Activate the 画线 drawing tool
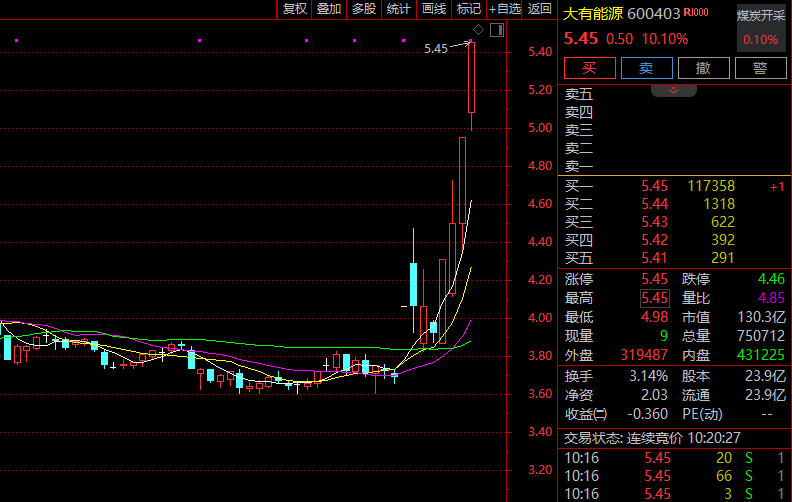This screenshot has height=502, width=792. [434, 9]
